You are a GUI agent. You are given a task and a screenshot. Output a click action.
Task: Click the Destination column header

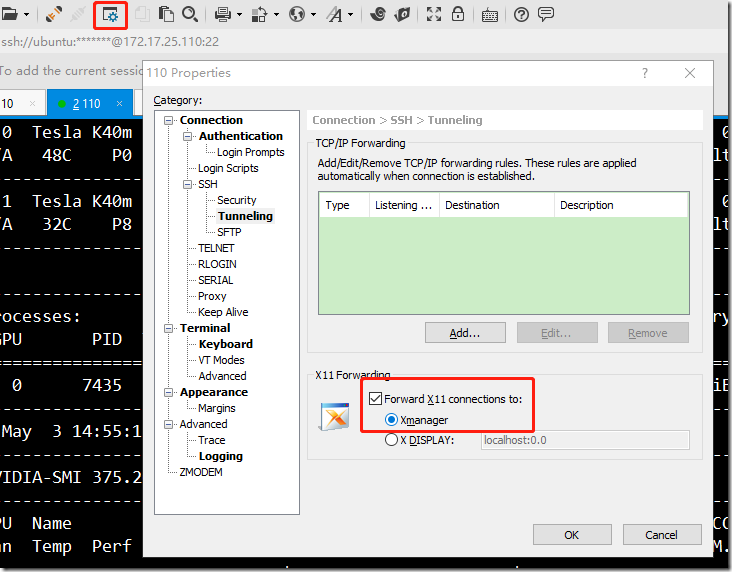point(497,205)
